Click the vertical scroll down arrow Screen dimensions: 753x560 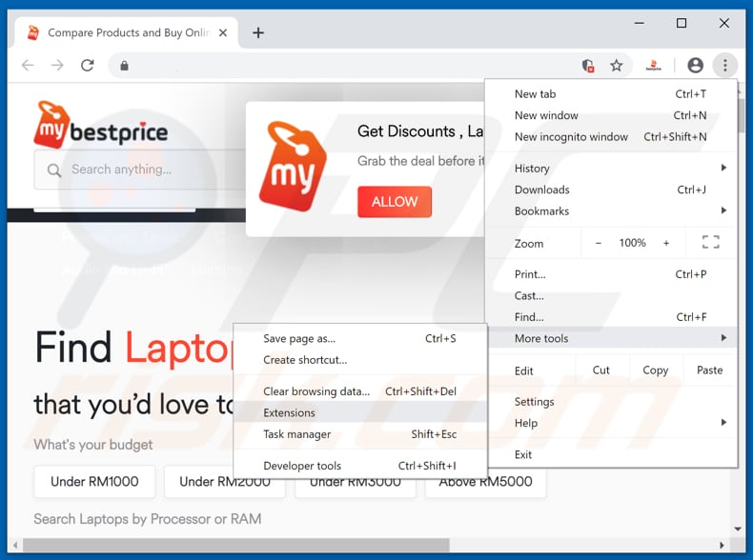738,530
